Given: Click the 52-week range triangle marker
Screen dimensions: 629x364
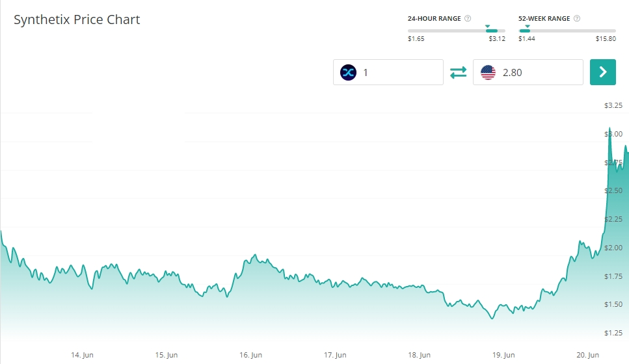Looking at the screenshot, I should [527, 27].
